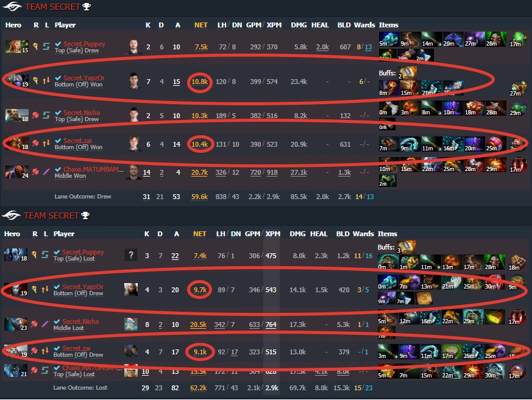Click the verified checkmark beside Secret.YapzOr in second table
The height and width of the screenshot is (400, 532).
click(57, 287)
